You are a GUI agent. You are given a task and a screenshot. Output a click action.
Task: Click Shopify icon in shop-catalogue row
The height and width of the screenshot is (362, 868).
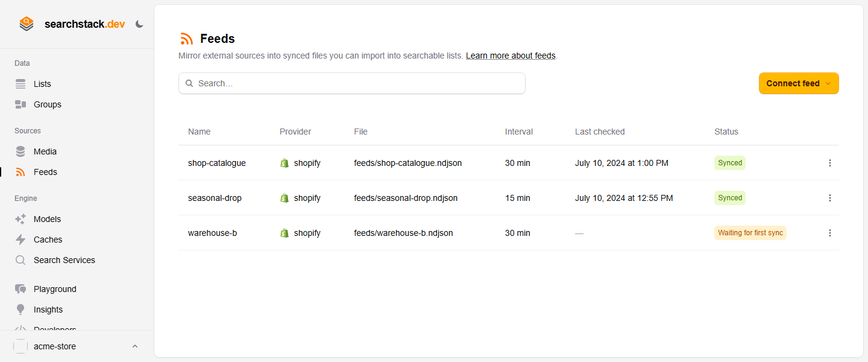(285, 163)
